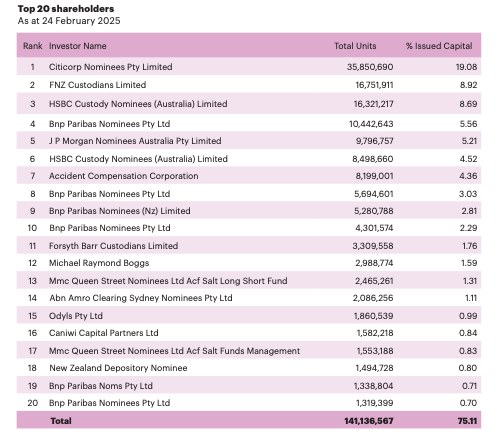
Task: Click the 0.99 percentage cell
Action: coord(468,316)
